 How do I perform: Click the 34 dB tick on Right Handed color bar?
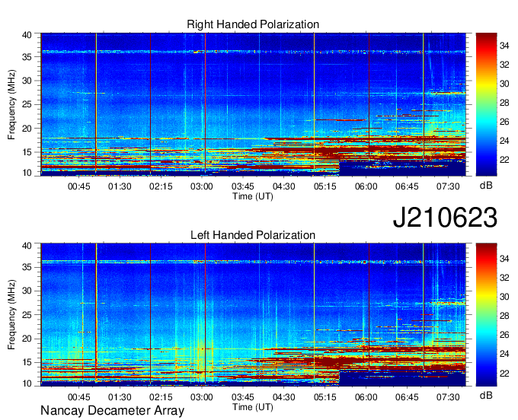pyautogui.click(x=504, y=46)
